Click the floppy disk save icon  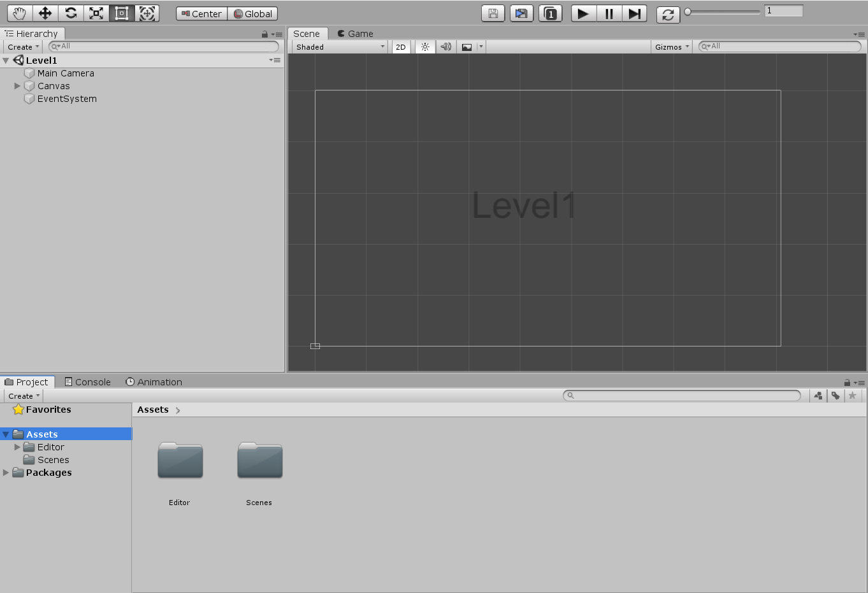493,13
